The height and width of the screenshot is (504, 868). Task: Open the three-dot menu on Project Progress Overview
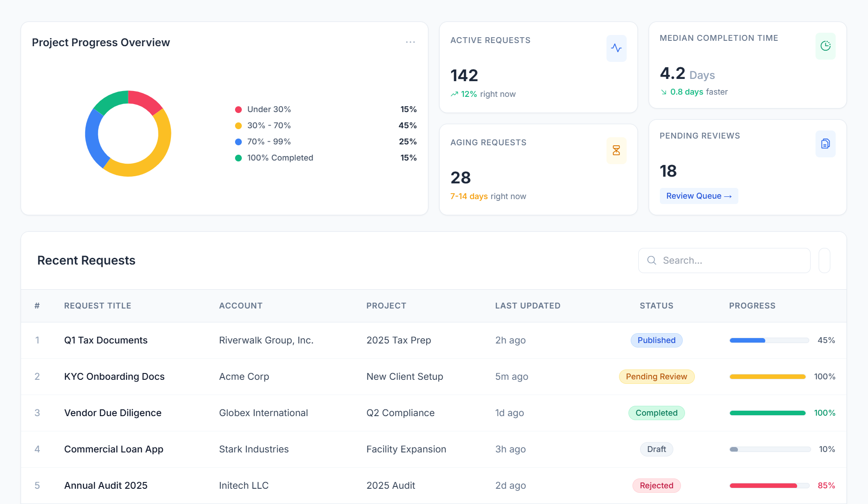410,42
